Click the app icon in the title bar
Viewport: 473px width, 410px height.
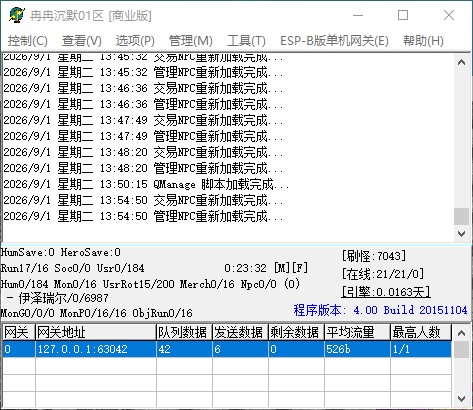click(16, 15)
